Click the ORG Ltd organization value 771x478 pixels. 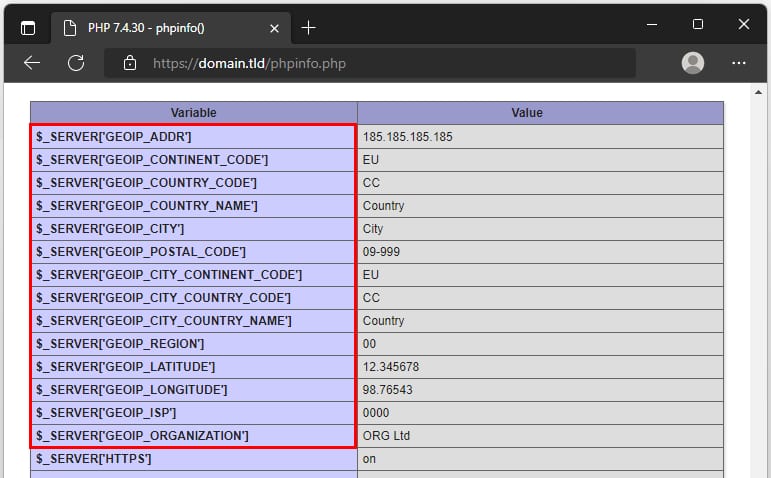(x=386, y=436)
